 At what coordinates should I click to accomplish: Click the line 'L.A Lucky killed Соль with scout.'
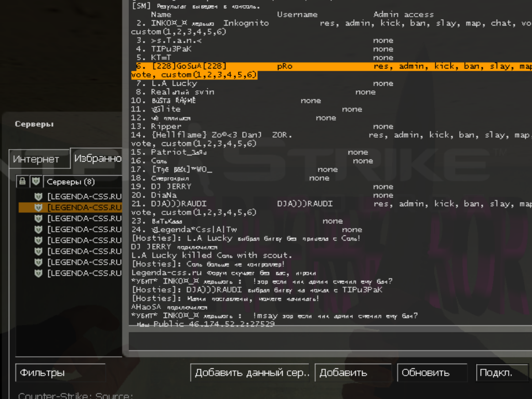pos(212,255)
